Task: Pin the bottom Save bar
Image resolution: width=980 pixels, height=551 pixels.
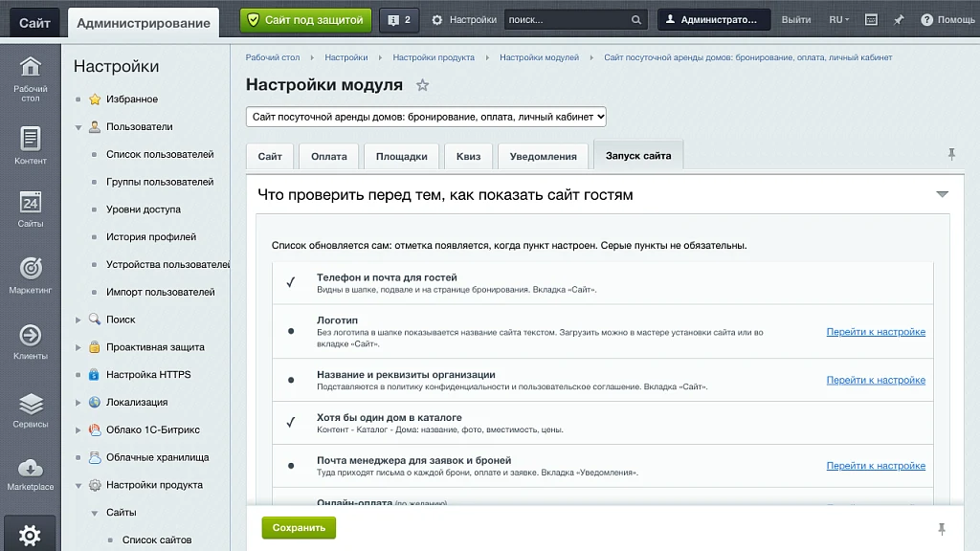Action: (x=942, y=529)
